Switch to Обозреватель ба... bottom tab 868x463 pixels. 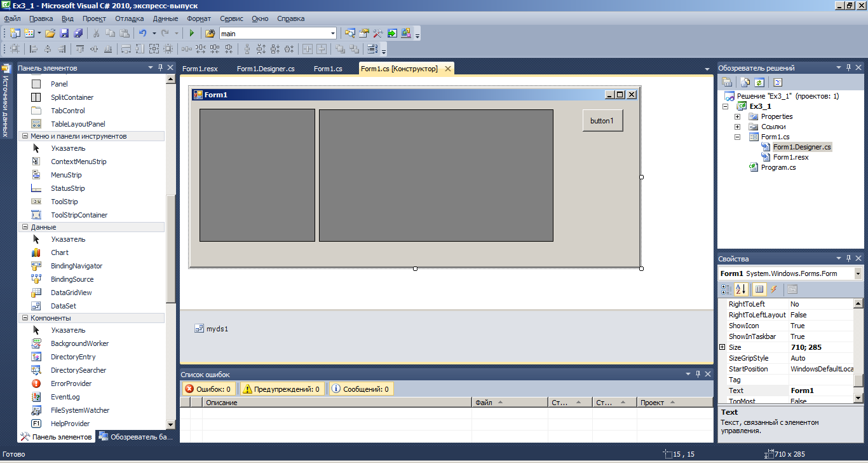click(135, 437)
